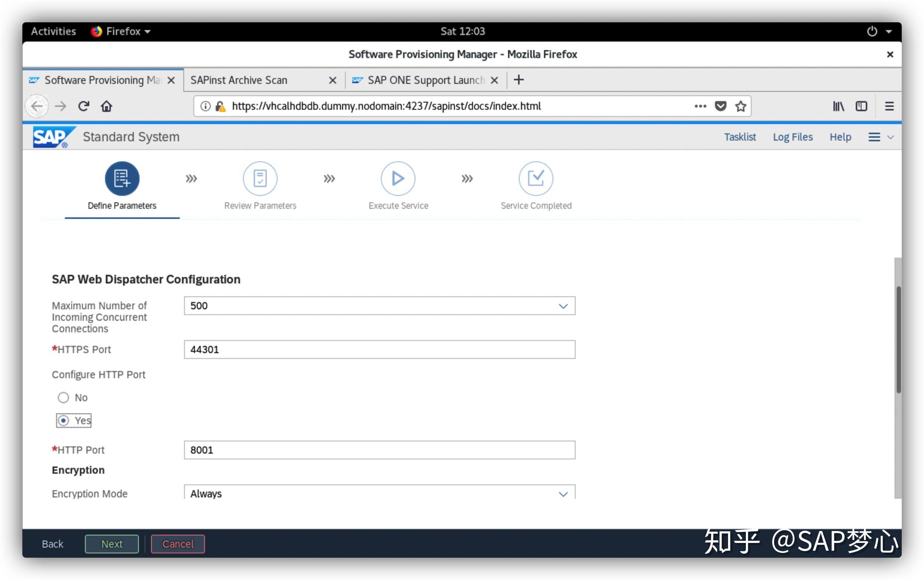This screenshot has height=580, width=924.
Task: Close SAPinst Archive Scan tab
Action: [x=333, y=80]
